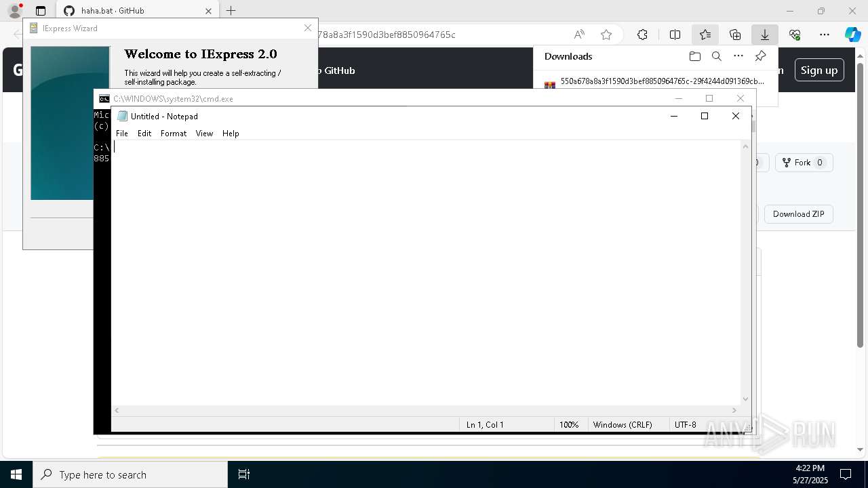Click the GitHub page scrollbar down arrow

[x=861, y=449]
